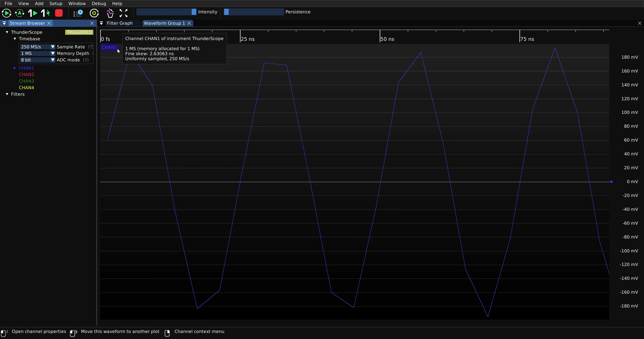
Task: Select the Waveform Group 1 tab
Action: click(x=164, y=23)
